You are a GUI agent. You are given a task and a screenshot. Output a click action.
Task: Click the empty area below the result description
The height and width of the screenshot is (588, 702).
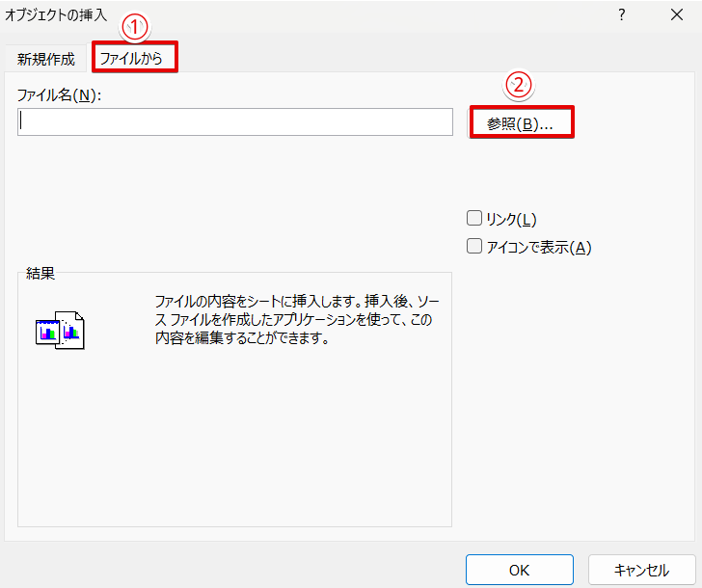[234, 443]
